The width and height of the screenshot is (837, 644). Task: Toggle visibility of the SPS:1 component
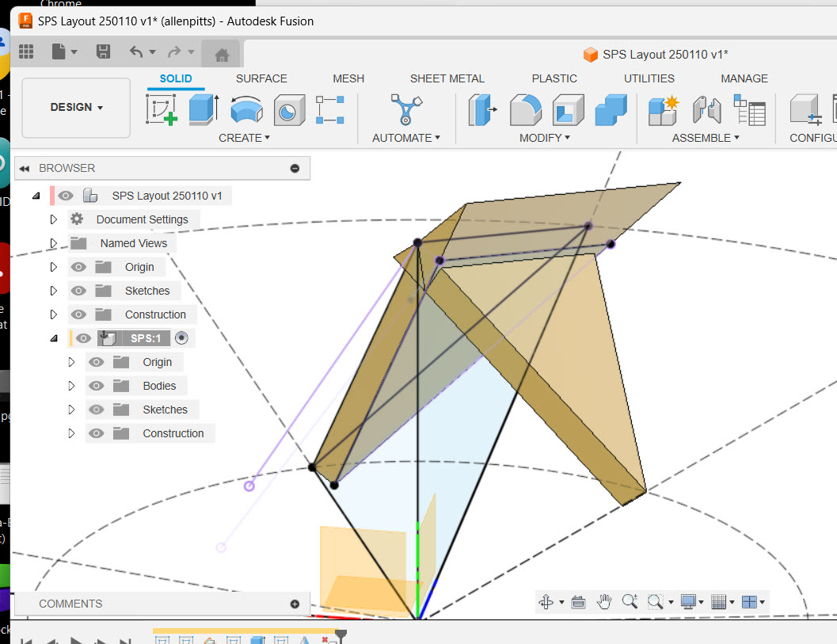point(82,337)
